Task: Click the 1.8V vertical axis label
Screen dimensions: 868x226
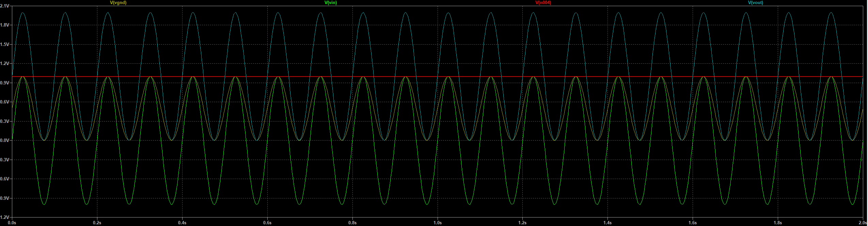Action: point(5,25)
